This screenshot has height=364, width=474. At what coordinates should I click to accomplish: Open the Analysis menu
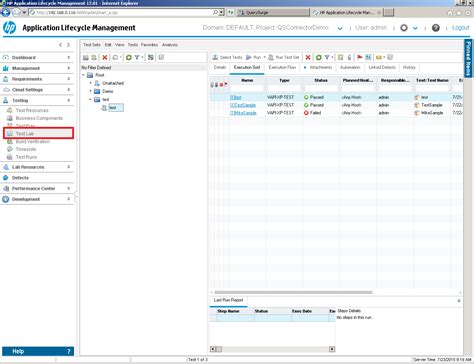pyautogui.click(x=170, y=45)
